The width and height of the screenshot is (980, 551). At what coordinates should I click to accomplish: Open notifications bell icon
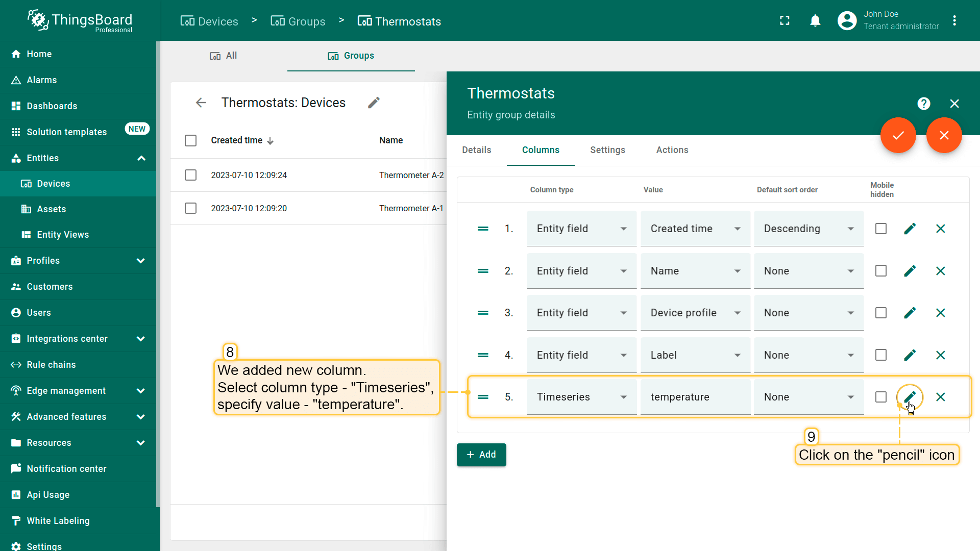[815, 21]
